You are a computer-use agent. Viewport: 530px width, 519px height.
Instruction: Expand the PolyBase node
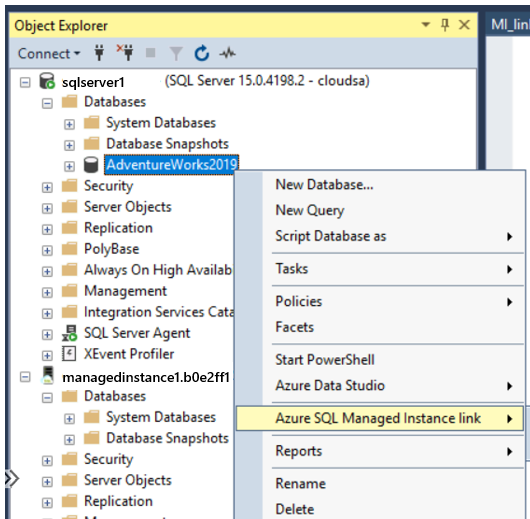[47, 251]
